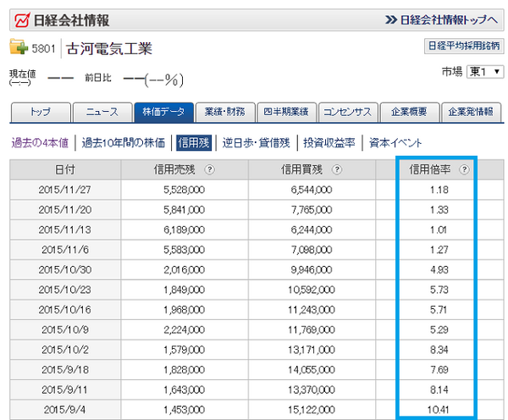
Task: Click buy balance value 7,765,000
Action: coord(312,210)
